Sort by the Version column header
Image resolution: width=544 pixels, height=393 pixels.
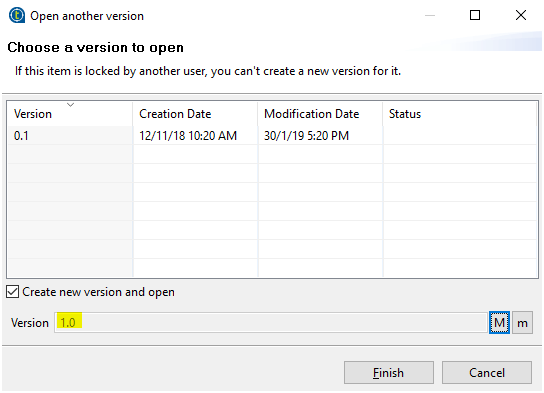[x=70, y=114]
